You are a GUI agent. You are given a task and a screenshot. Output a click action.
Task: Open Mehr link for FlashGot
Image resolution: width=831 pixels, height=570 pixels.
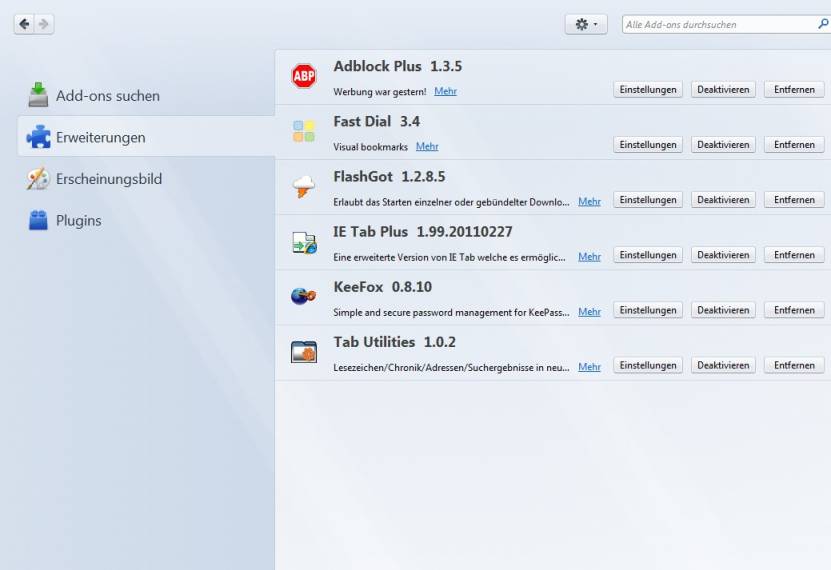point(589,201)
